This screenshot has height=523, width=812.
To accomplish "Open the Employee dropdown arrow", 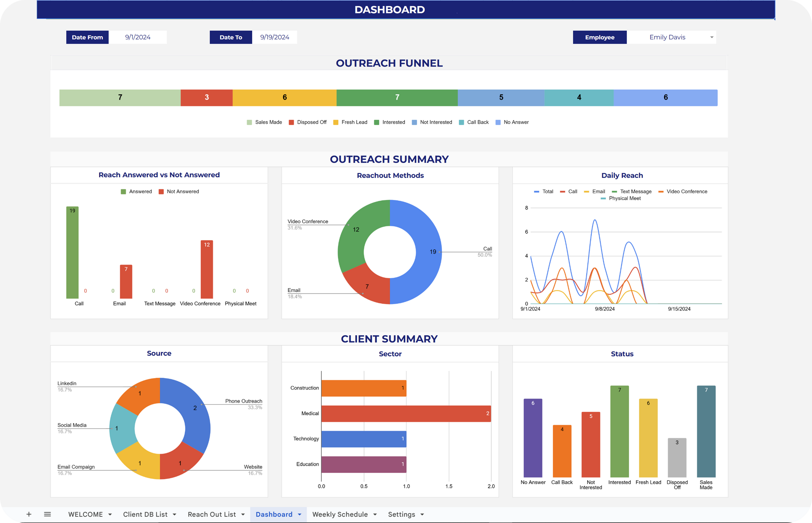I will [712, 37].
